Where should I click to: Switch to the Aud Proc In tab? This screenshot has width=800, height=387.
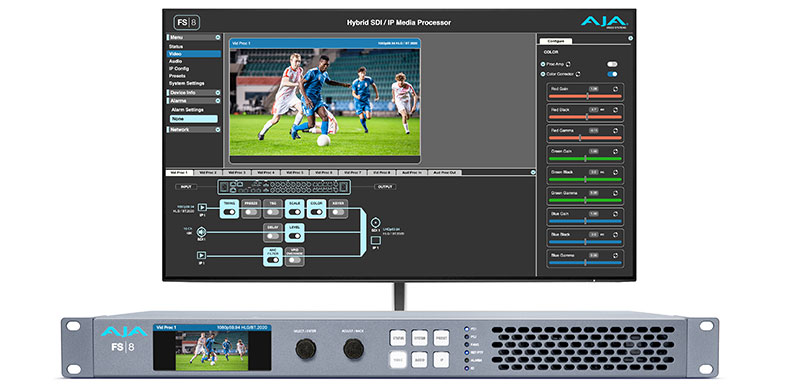[412, 173]
